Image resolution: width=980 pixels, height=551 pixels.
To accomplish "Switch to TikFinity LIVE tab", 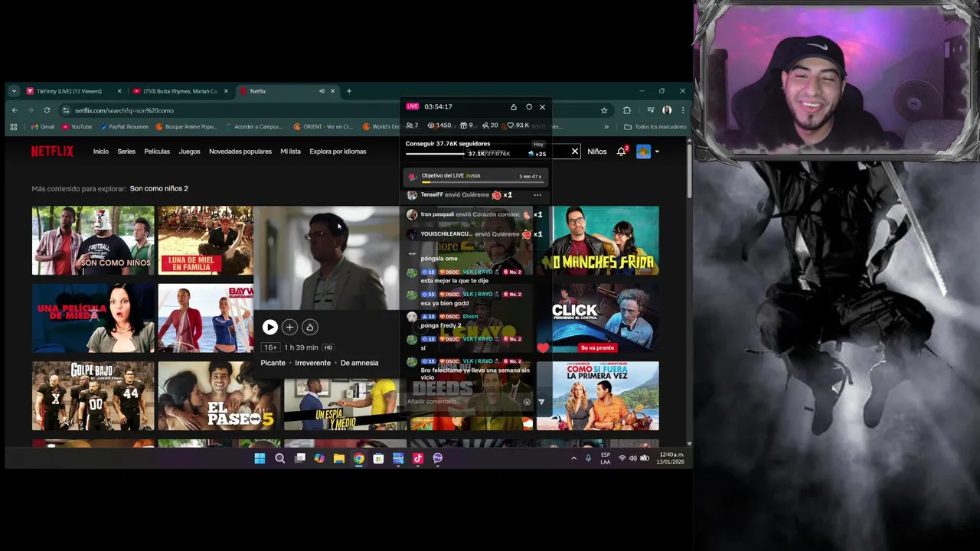I will [73, 91].
